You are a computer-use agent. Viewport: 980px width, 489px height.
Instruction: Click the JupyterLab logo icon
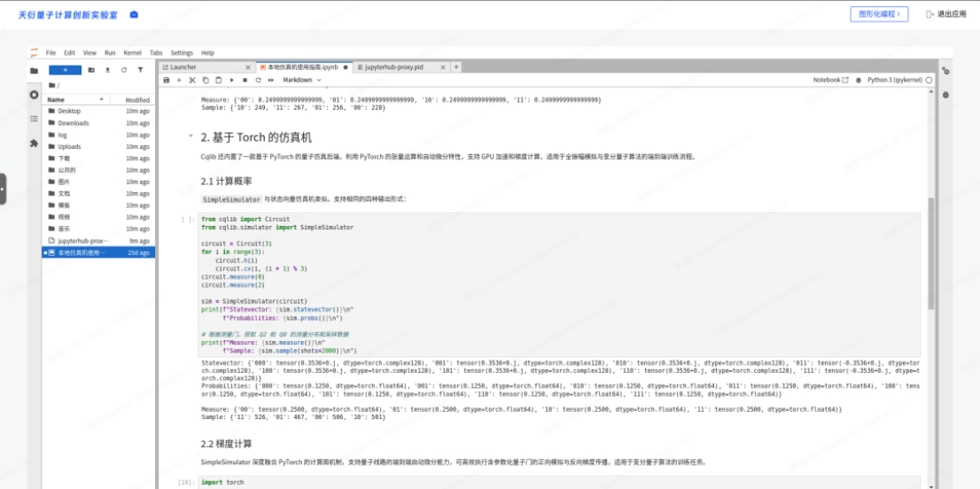[34, 52]
